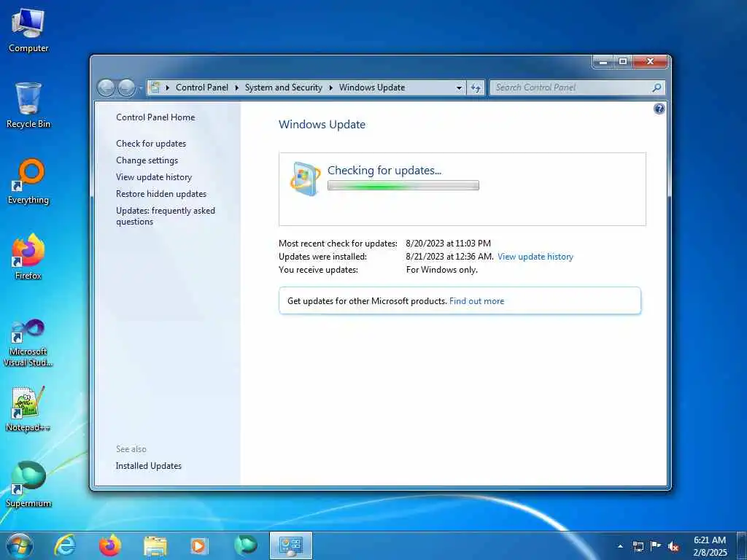
Task: Click Find out more link
Action: click(x=476, y=301)
